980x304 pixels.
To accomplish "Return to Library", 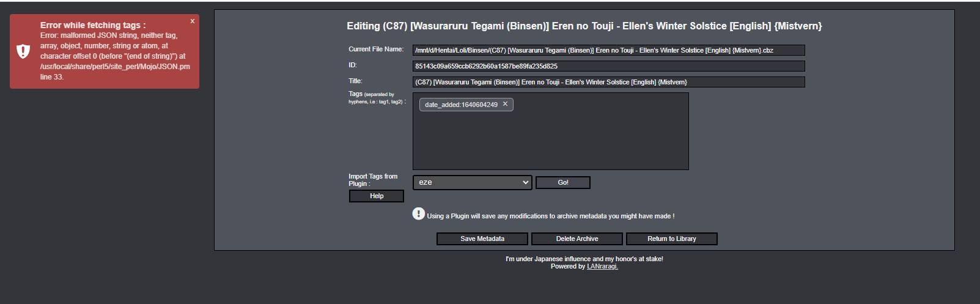I will pyautogui.click(x=672, y=239).
